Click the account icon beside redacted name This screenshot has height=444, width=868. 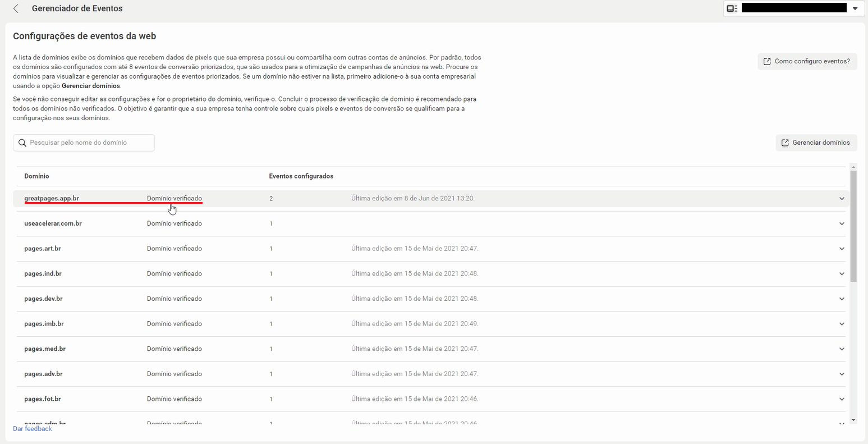click(x=732, y=8)
